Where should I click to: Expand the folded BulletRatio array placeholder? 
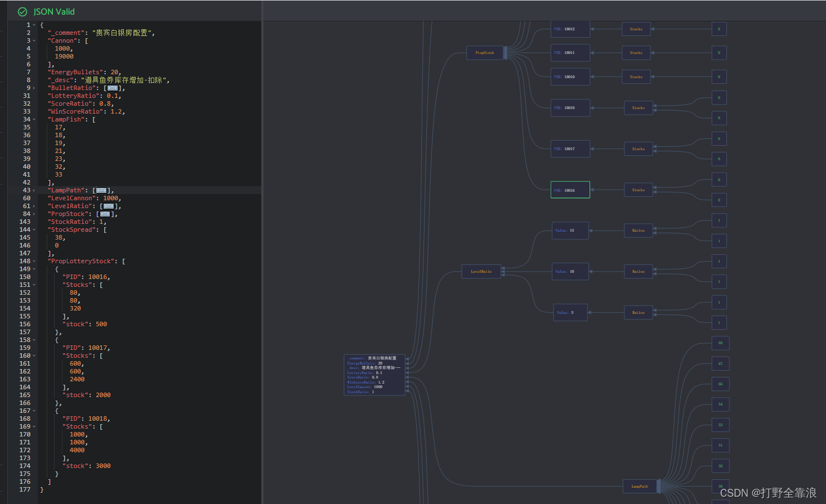pos(113,88)
